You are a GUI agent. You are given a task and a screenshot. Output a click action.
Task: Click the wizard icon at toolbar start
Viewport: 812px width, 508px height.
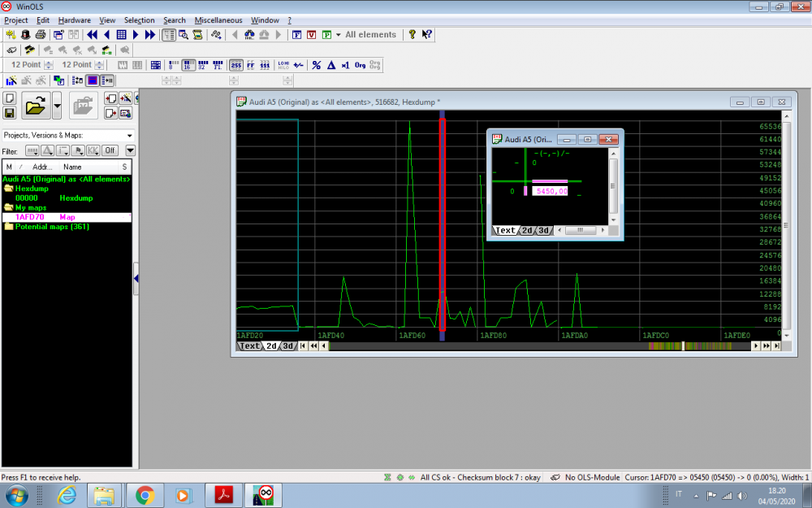pyautogui.click(x=11, y=35)
